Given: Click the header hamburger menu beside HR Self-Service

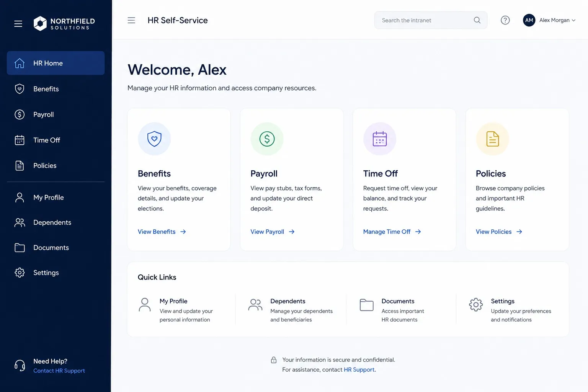Looking at the screenshot, I should (x=131, y=20).
